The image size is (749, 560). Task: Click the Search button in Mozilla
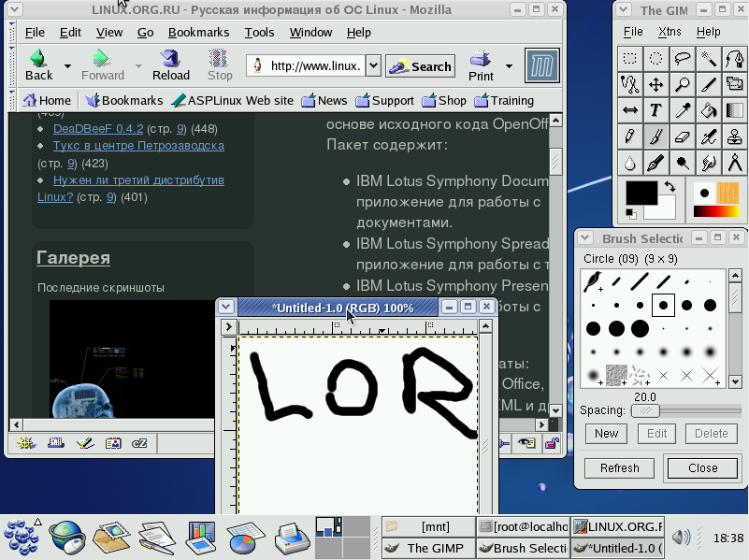click(x=421, y=65)
